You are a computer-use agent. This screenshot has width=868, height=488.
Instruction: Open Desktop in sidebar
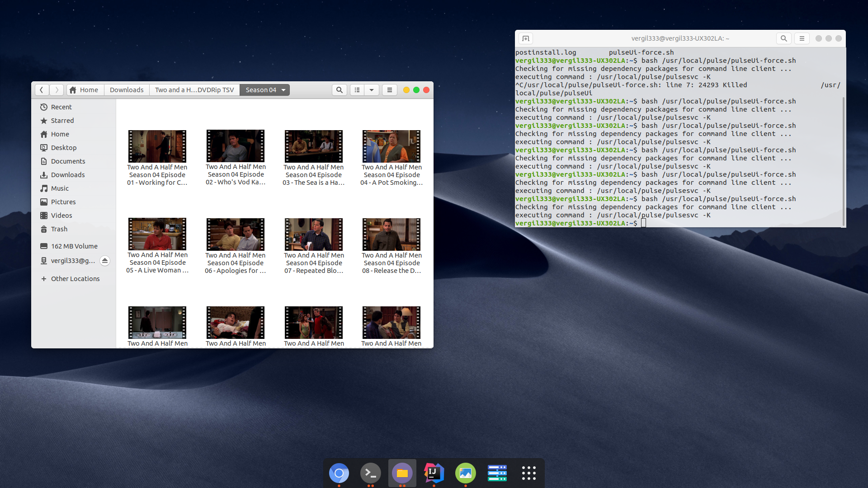tap(74, 148)
